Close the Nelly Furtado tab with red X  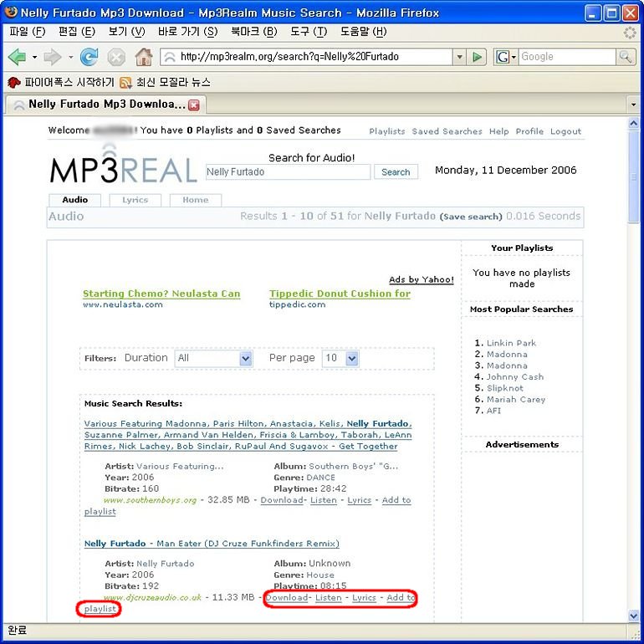(x=193, y=105)
